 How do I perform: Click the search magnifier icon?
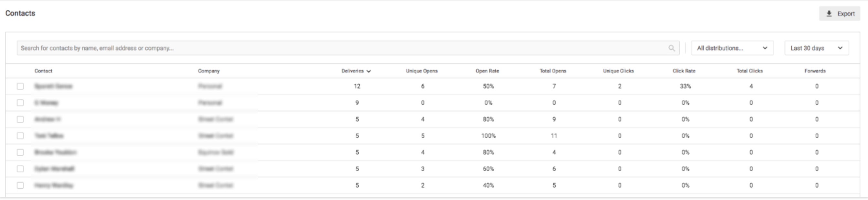coord(672,48)
